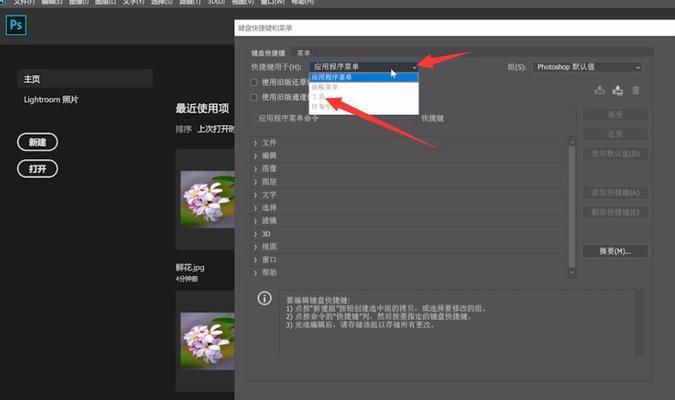Click the 鲜花.jpg file name
This screenshot has height=400, width=675.
[190, 267]
